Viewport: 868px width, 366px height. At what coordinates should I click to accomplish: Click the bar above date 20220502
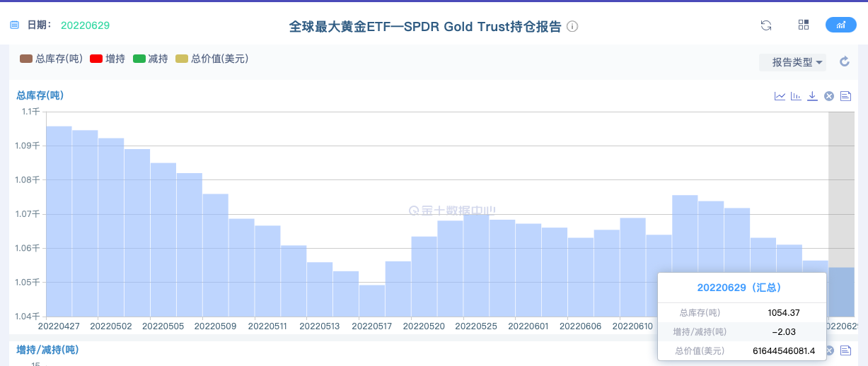tap(111, 228)
